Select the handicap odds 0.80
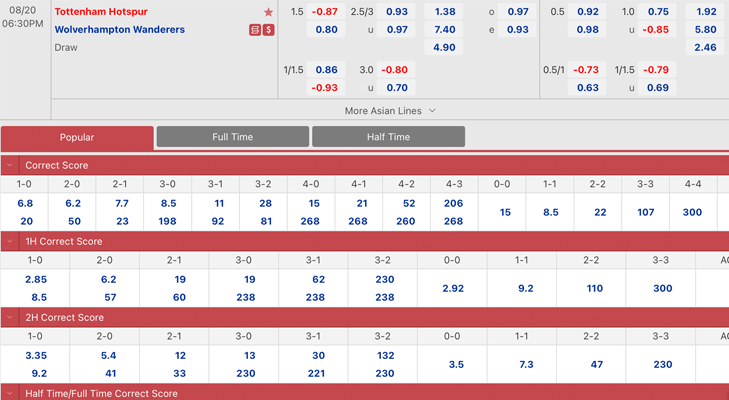 click(x=325, y=29)
